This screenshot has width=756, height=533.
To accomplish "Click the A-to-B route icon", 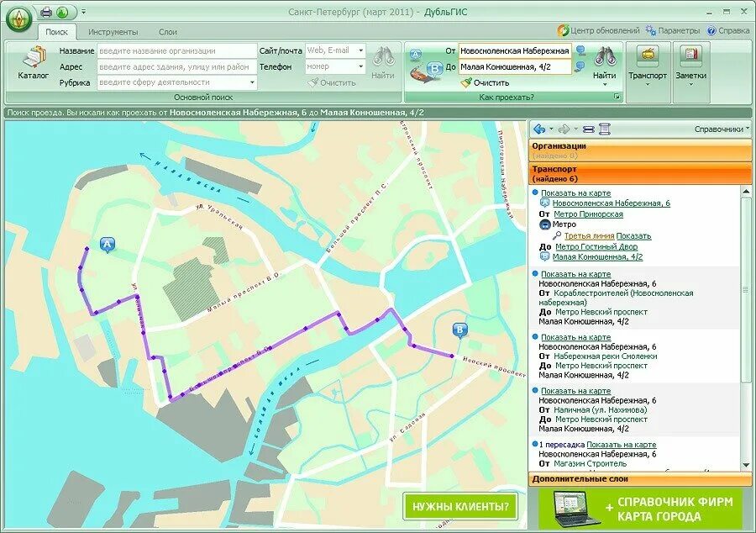I will tap(426, 66).
